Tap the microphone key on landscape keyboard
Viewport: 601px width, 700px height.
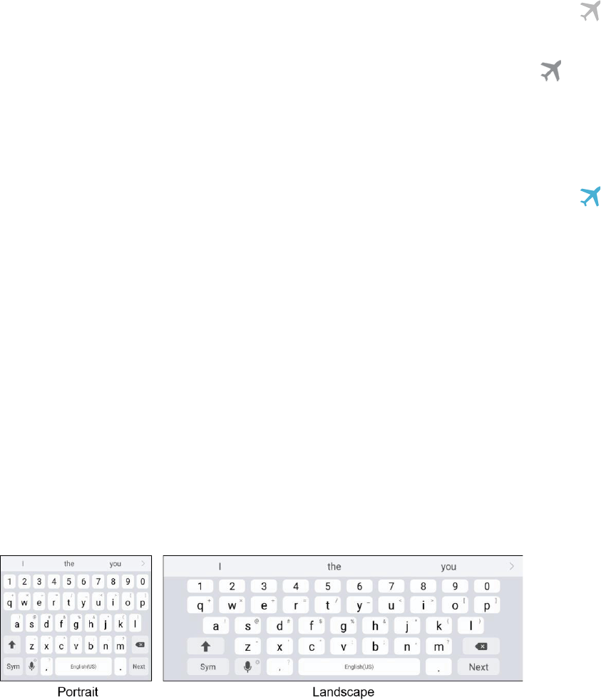[248, 666]
